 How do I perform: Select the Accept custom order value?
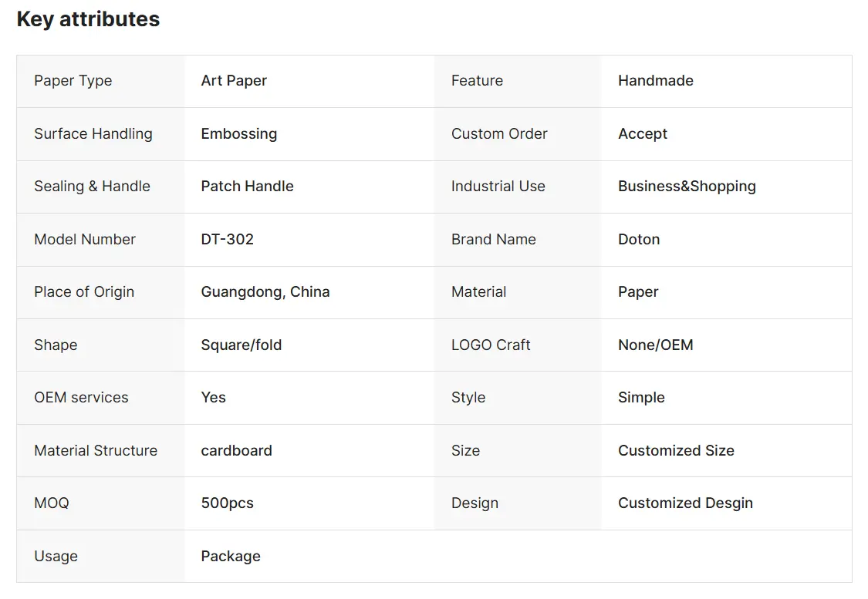coord(643,134)
